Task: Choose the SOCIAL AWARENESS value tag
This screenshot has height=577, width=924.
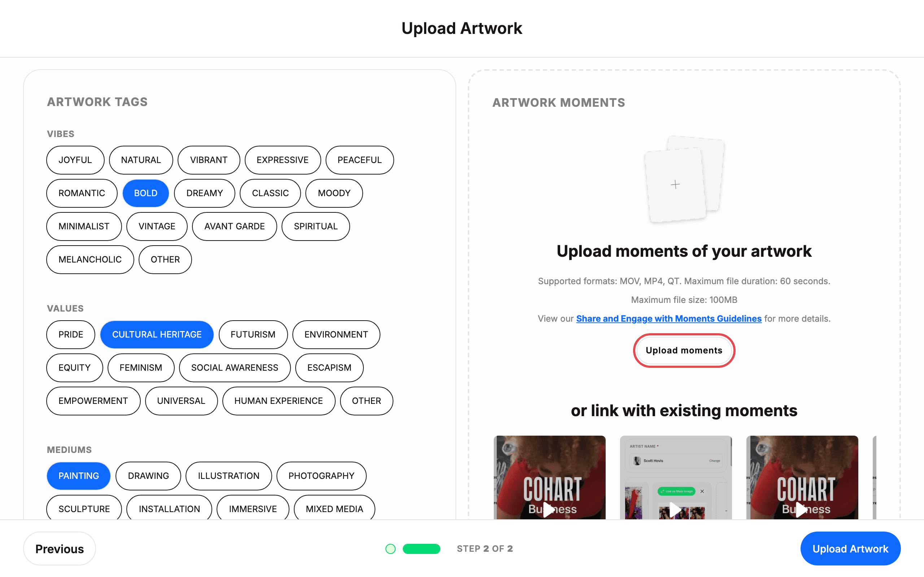Action: pos(235,367)
